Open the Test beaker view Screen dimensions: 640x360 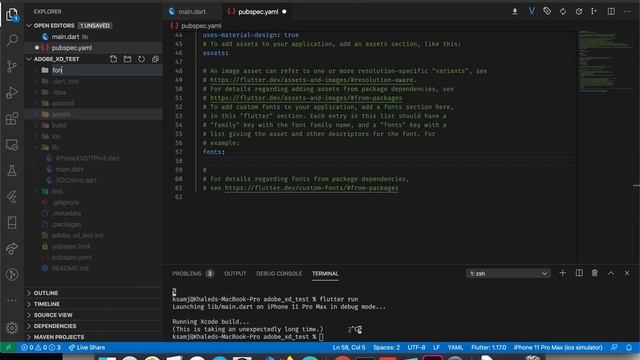pos(12,171)
